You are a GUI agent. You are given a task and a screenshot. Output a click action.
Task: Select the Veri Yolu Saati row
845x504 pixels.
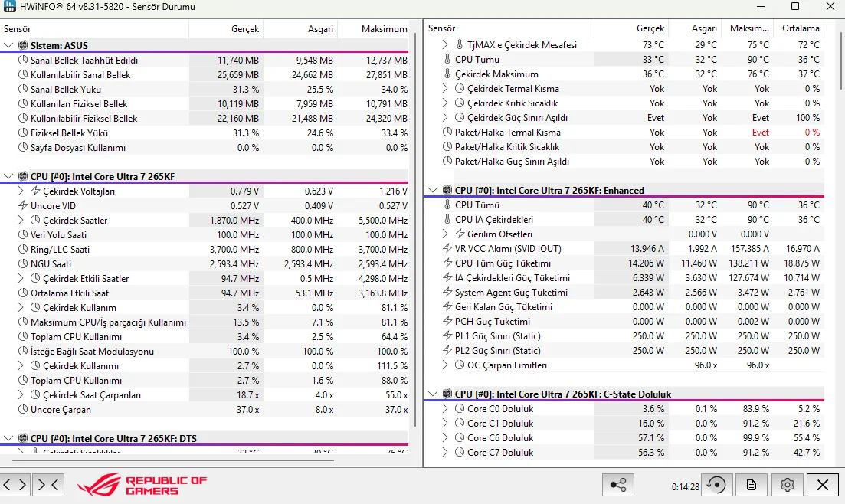(x=205, y=234)
